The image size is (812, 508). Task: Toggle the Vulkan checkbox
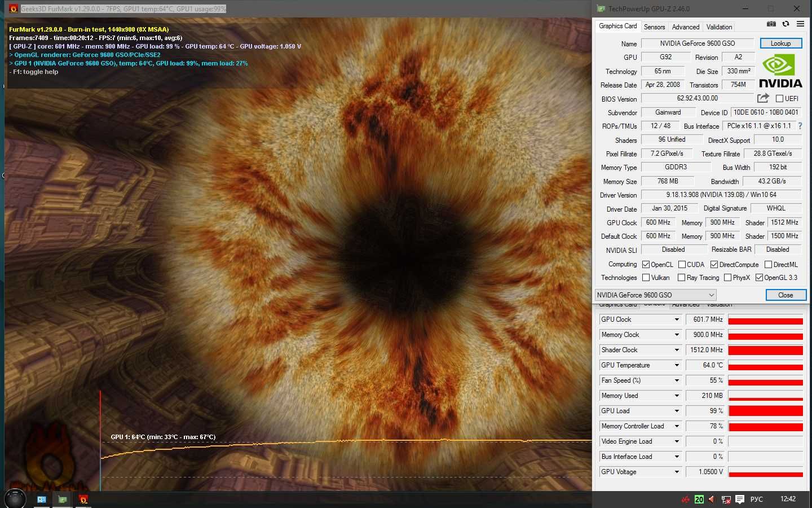coord(646,278)
